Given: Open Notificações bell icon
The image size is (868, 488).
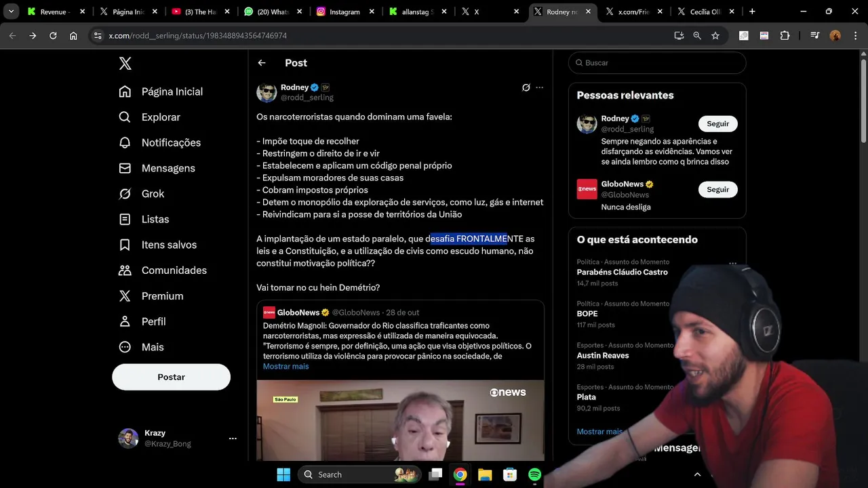Looking at the screenshot, I should (125, 142).
